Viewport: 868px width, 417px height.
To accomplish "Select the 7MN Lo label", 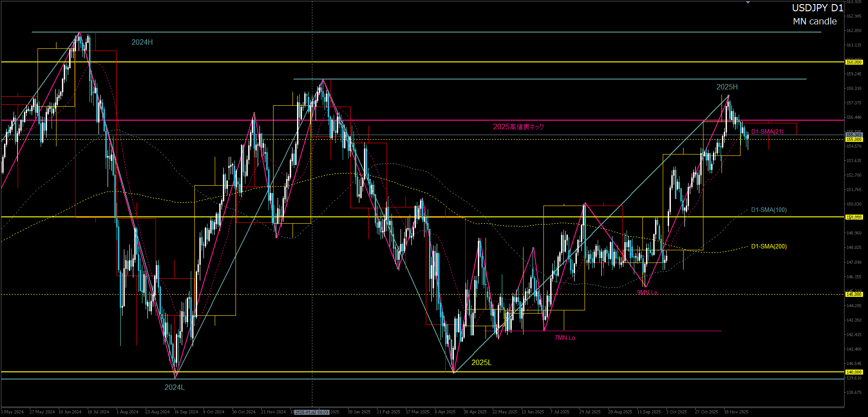I will [x=565, y=338].
